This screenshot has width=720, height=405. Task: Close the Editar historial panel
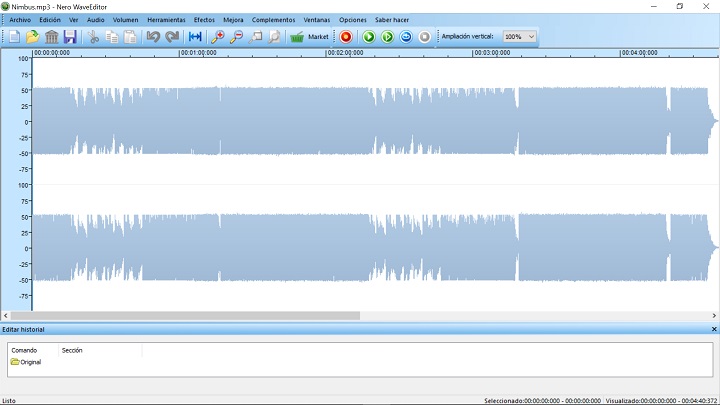coord(713,329)
